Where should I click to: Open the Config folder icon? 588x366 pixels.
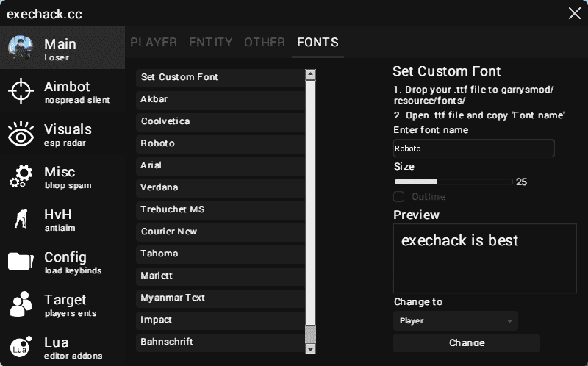point(21,262)
